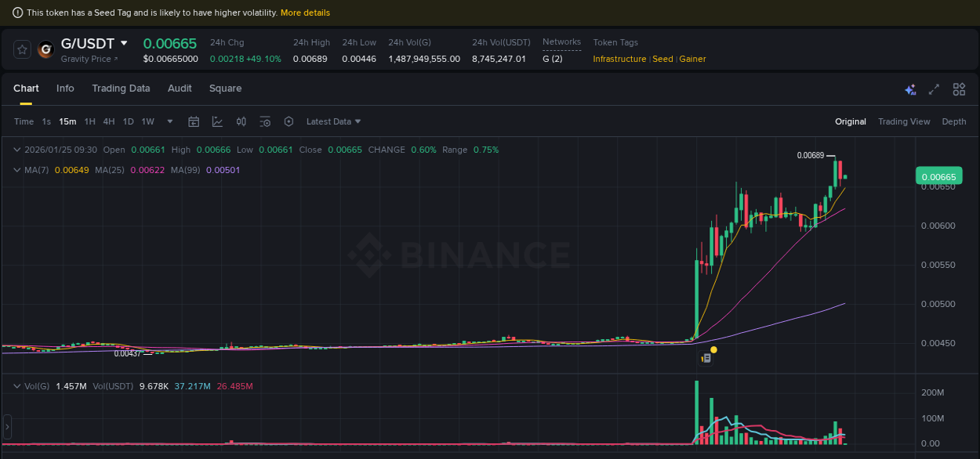Screen dimensions: 980x459
Task: Click the green current price label 0.00665
Action: point(938,176)
